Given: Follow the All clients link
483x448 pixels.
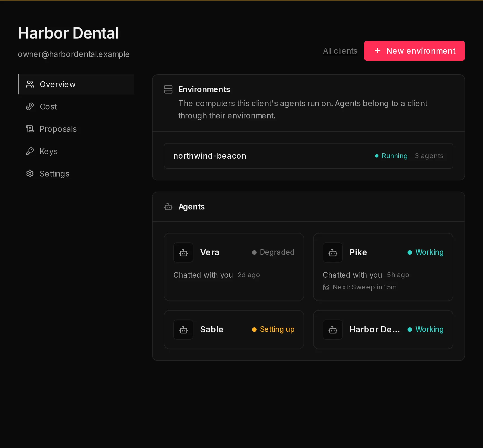Looking at the screenshot, I should tap(340, 51).
